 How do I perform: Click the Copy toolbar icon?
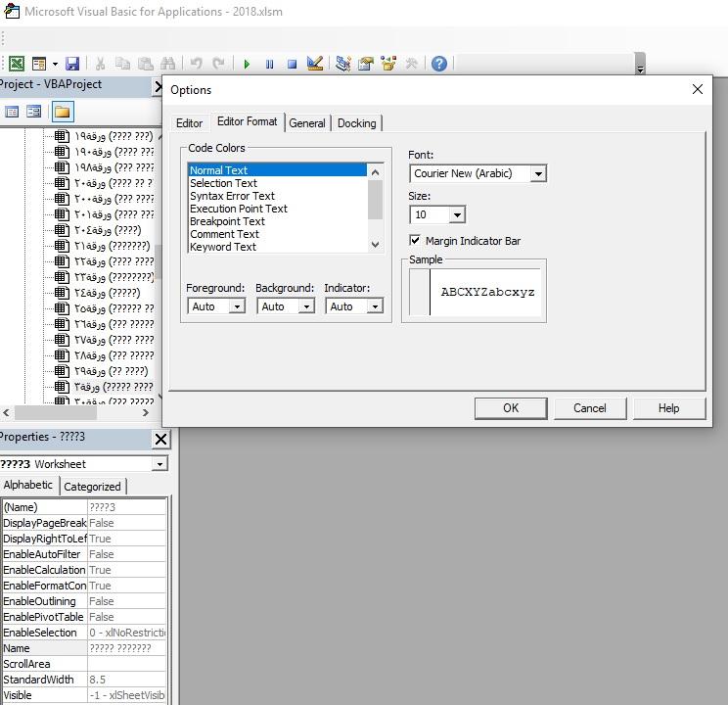coord(122,64)
